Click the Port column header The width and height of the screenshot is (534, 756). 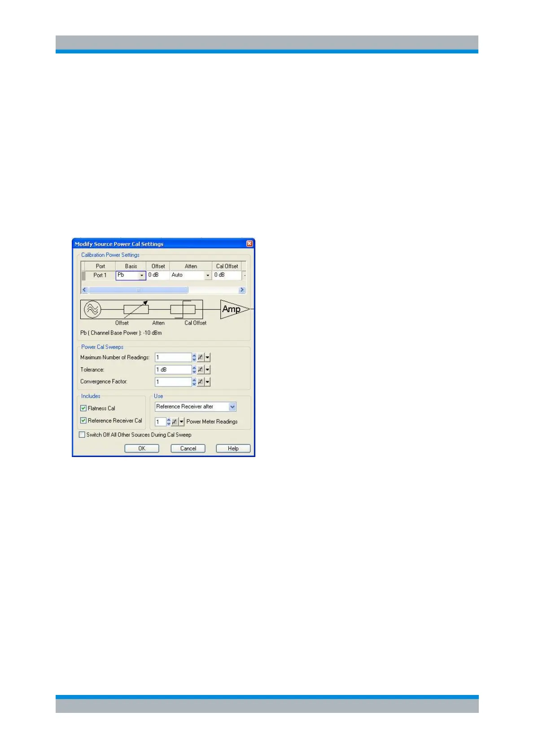[100, 266]
